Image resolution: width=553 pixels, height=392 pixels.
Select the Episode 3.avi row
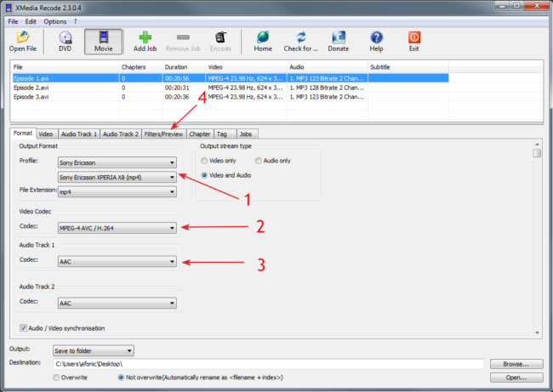pos(231,97)
